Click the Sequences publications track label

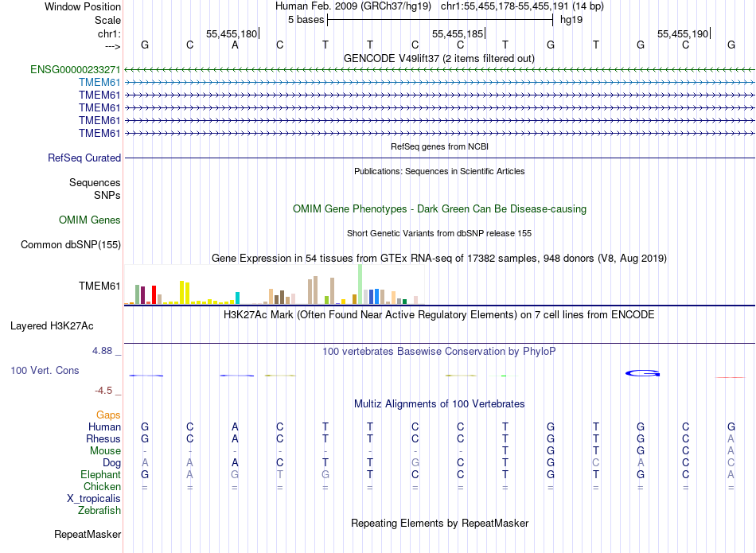[95, 183]
